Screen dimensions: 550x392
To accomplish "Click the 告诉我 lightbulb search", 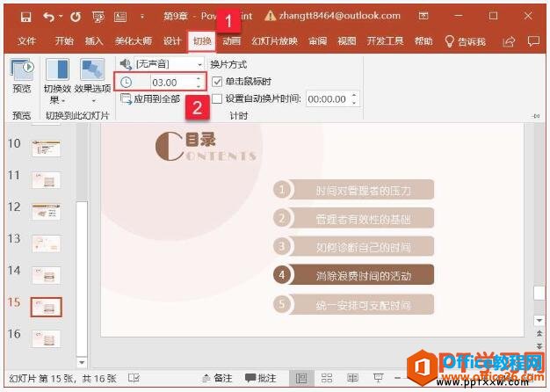I will (465, 41).
